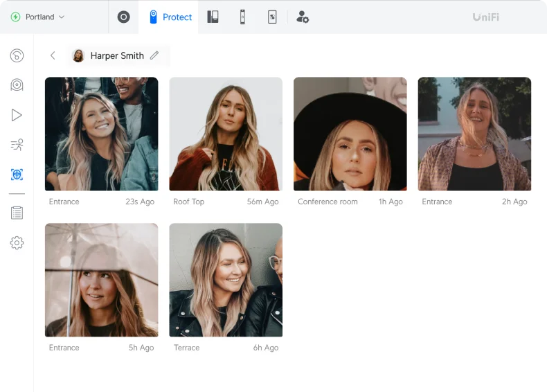Select the Protect tab
Viewport: 547px width, 392px height.
pyautogui.click(x=168, y=17)
